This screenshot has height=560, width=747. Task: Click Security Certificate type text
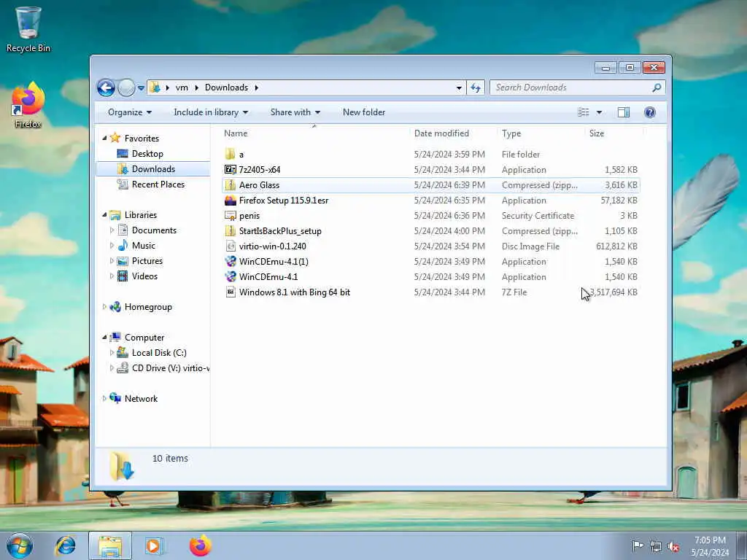click(x=538, y=216)
